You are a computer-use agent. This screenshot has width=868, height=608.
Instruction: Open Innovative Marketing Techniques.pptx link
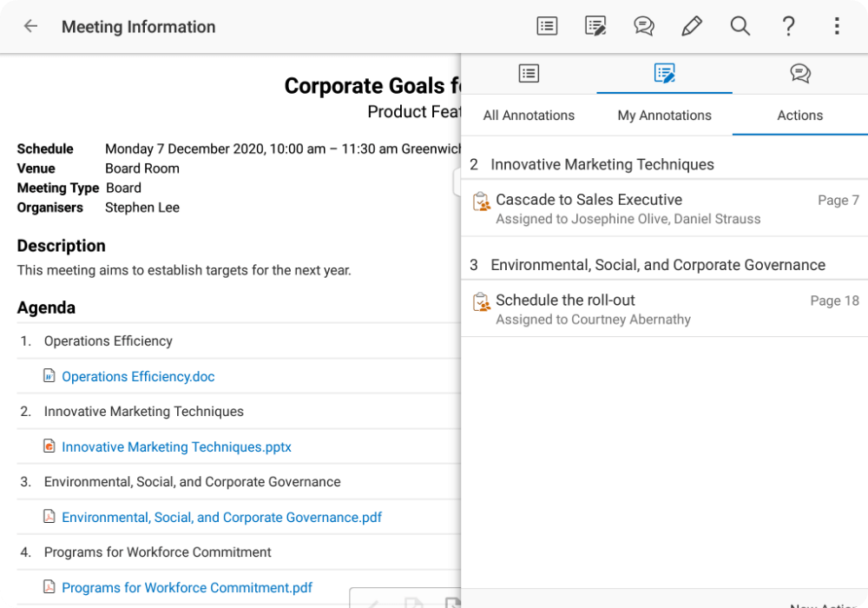click(176, 447)
